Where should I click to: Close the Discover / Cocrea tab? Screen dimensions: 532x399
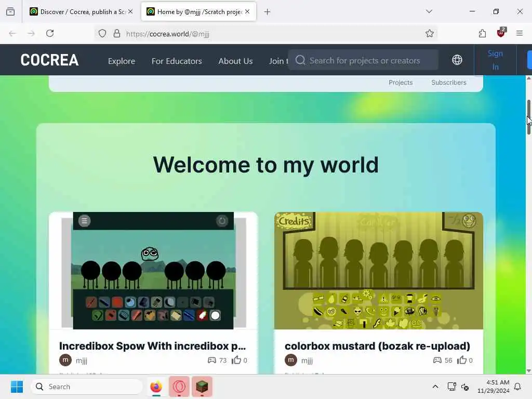click(130, 11)
